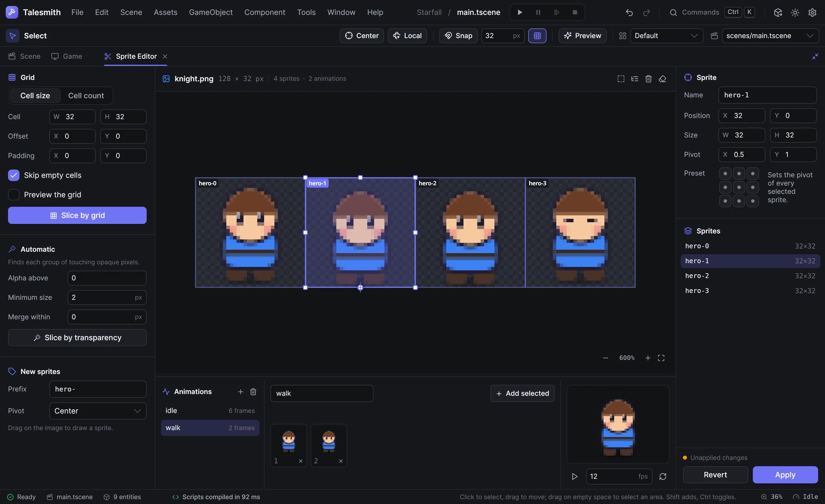Toggle the animation loop icon
The width and height of the screenshot is (825, 504).
663,477
